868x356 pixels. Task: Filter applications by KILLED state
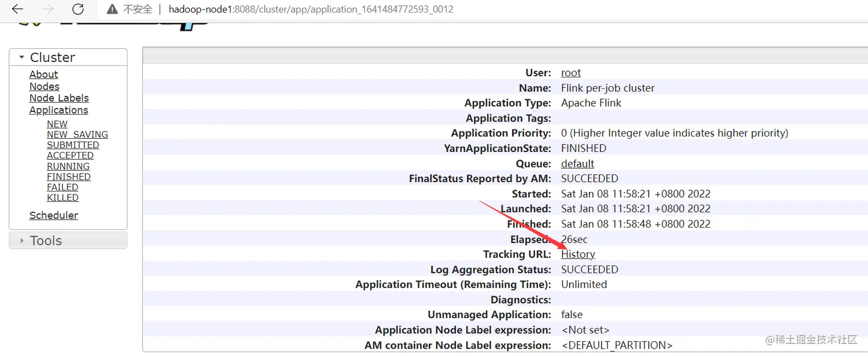[x=63, y=198]
